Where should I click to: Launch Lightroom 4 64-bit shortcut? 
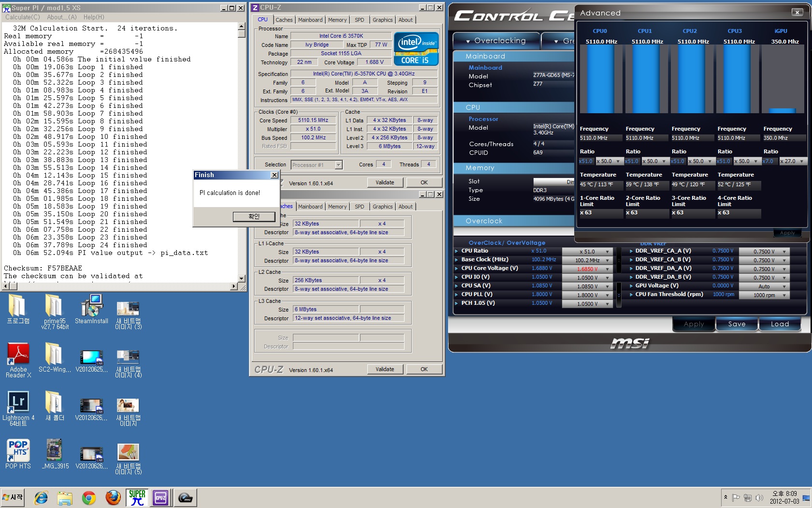(18, 409)
